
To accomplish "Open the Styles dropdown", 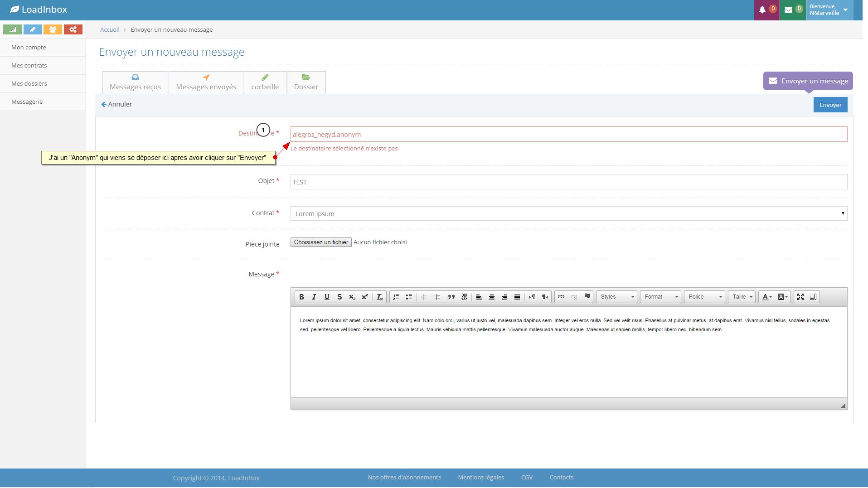I will tap(616, 297).
